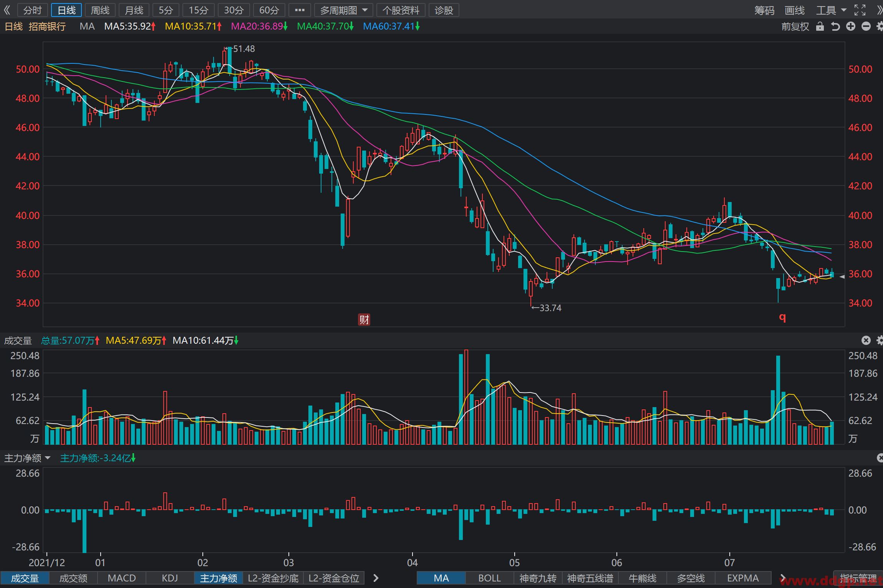Click 主力净额:-3.24亿 value label
The image size is (883, 588).
tap(98, 458)
